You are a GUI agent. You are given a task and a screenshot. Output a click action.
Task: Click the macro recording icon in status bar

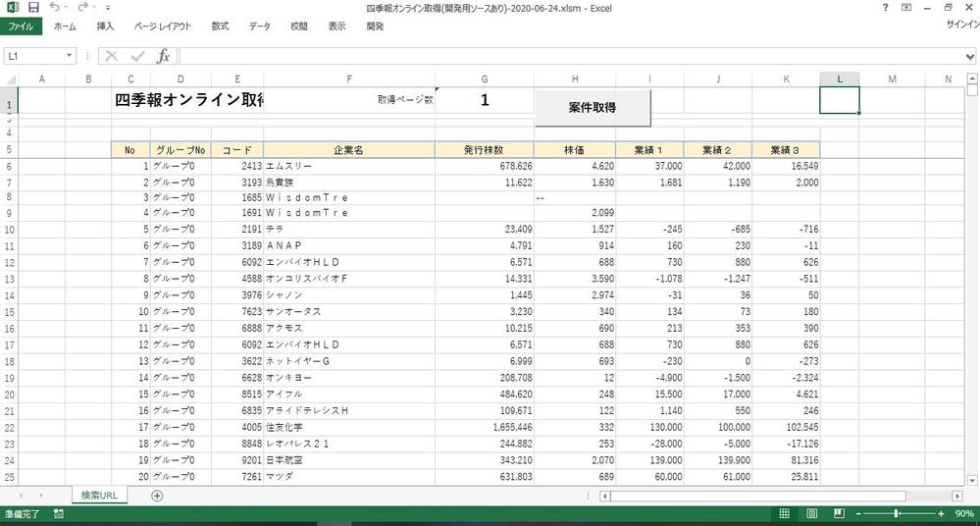(x=58, y=513)
